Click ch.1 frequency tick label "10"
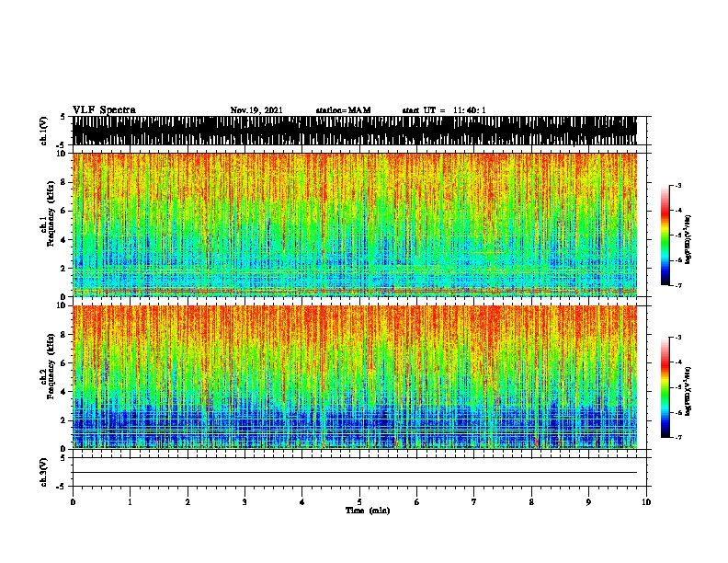This screenshot has width=728, height=563. coord(62,154)
